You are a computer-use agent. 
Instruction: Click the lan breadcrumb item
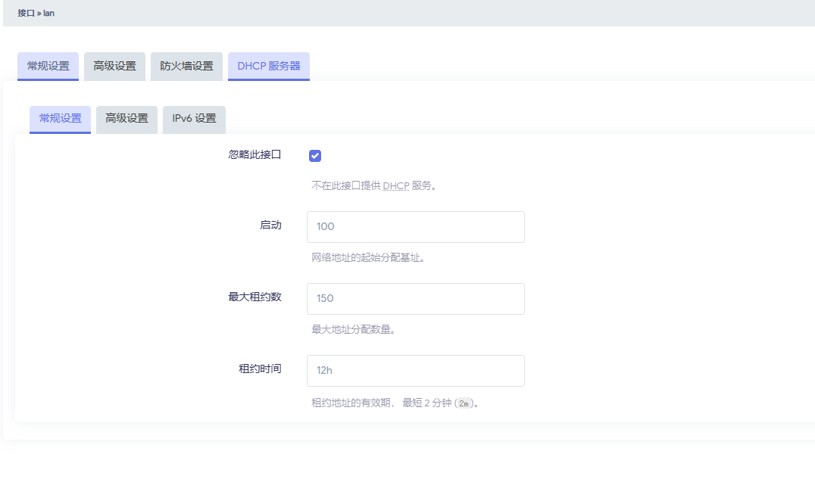coord(48,13)
